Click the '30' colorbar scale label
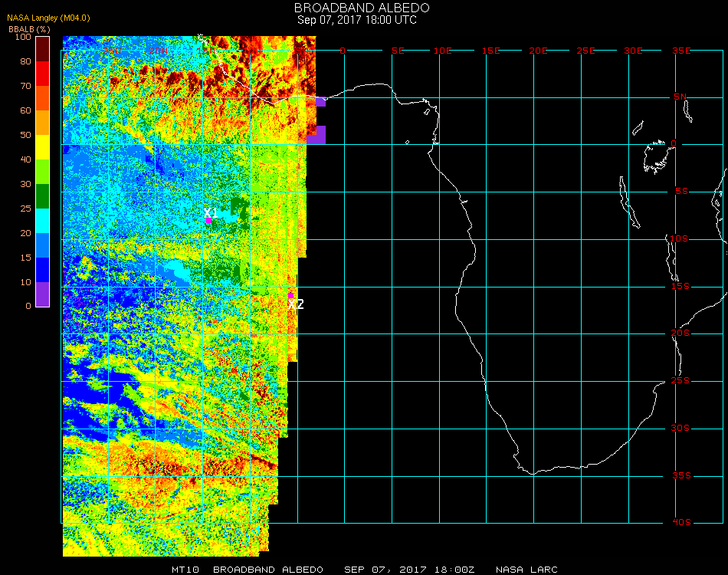The width and height of the screenshot is (728, 575). (25, 185)
